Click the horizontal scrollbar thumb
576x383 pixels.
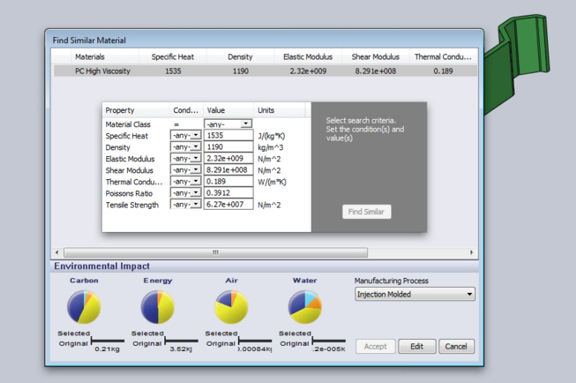(216, 252)
